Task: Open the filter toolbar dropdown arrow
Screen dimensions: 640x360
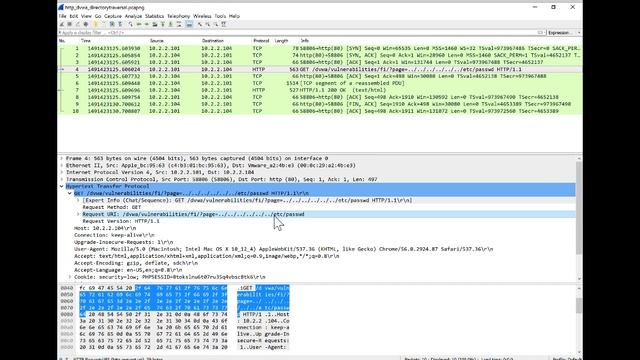Action: click(579, 33)
